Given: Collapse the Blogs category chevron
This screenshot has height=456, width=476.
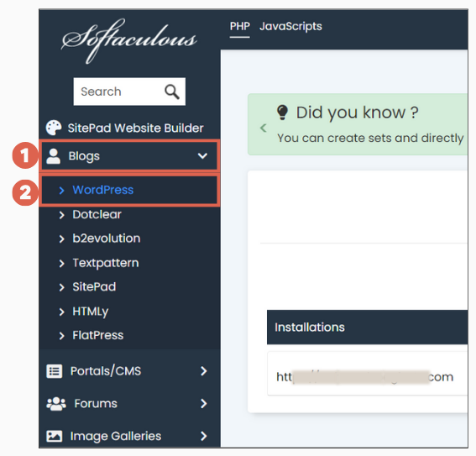Looking at the screenshot, I should (202, 156).
